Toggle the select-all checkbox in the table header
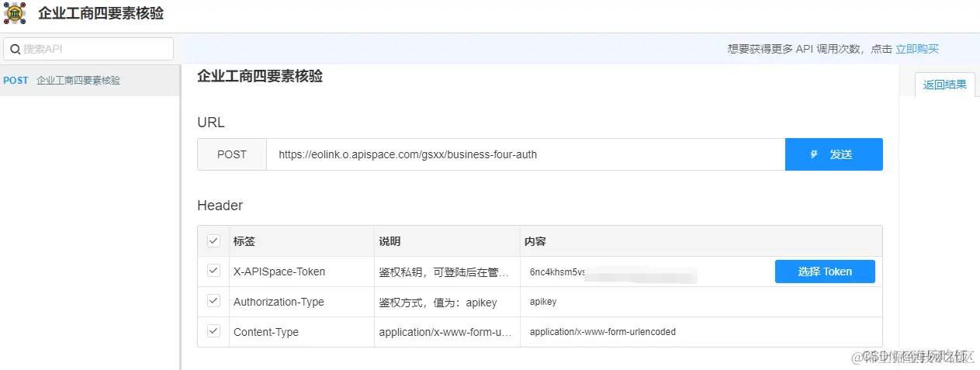980x370 pixels. [213, 241]
